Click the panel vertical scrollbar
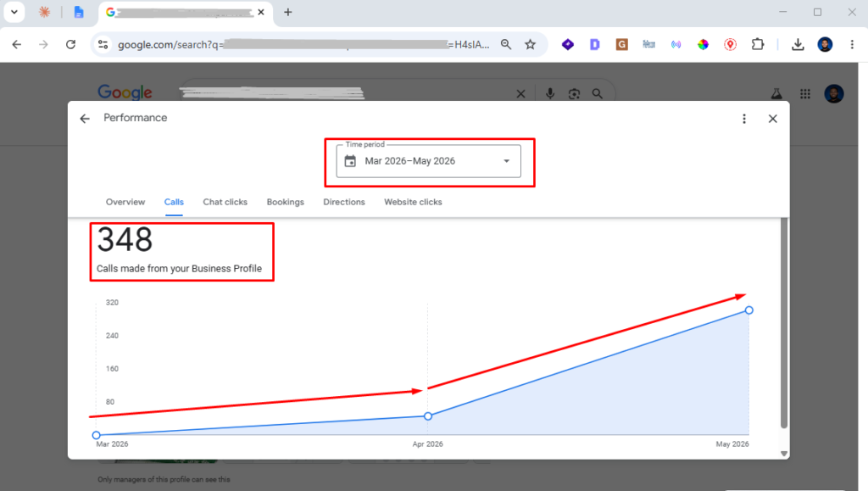This screenshot has width=868, height=491. coord(784,323)
